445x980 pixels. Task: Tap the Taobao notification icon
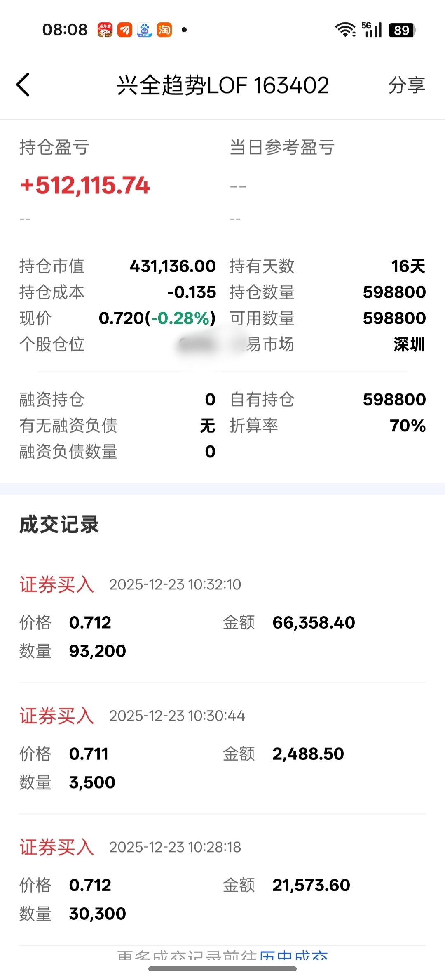164,30
